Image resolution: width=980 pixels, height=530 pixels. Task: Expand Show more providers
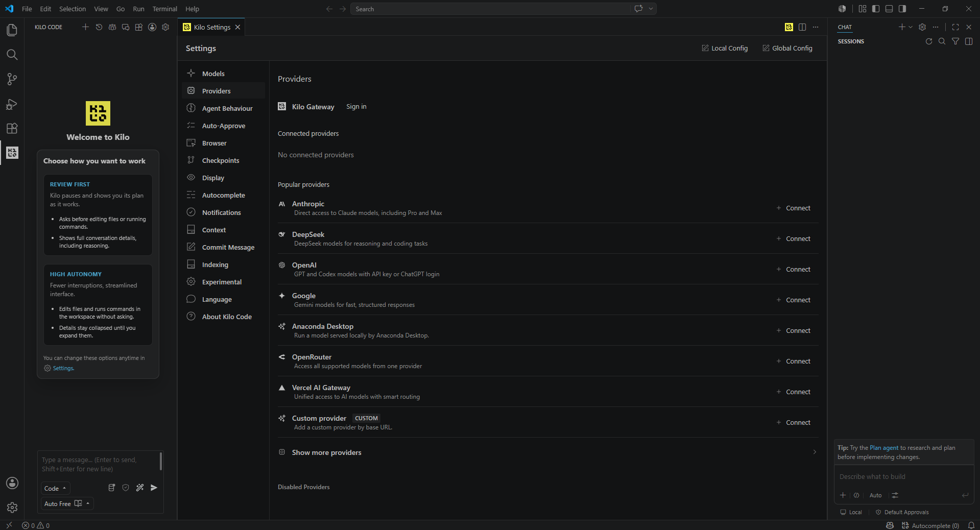pos(548,452)
